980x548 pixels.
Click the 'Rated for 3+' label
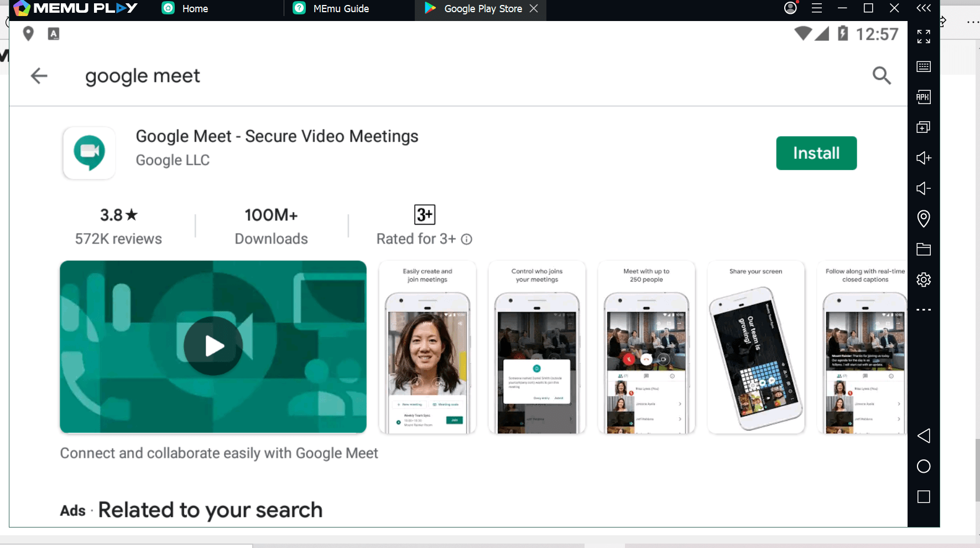point(416,239)
